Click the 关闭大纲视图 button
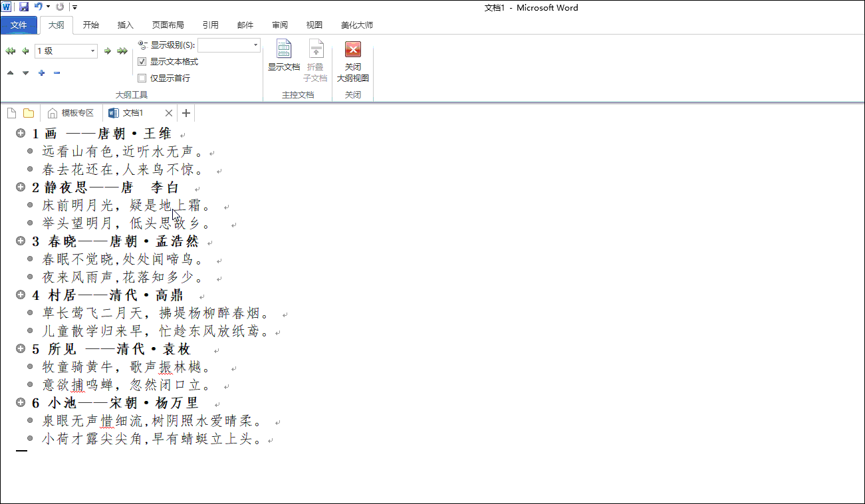The image size is (865, 504). pyautogui.click(x=353, y=57)
